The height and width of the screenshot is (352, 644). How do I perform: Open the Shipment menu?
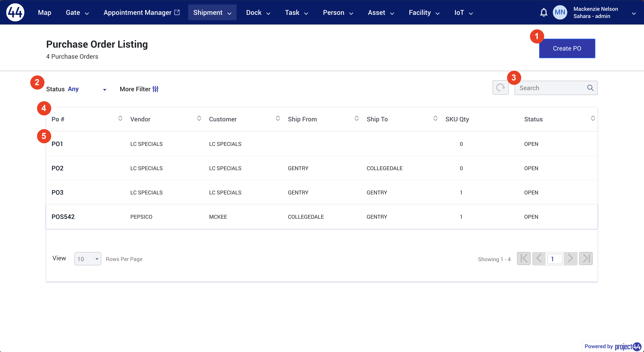pyautogui.click(x=212, y=12)
